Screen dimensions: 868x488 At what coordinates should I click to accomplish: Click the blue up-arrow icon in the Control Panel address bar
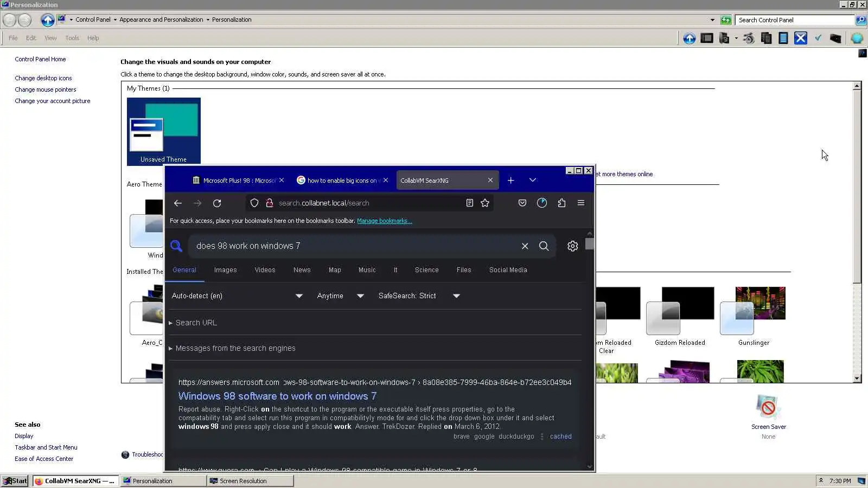[48, 20]
